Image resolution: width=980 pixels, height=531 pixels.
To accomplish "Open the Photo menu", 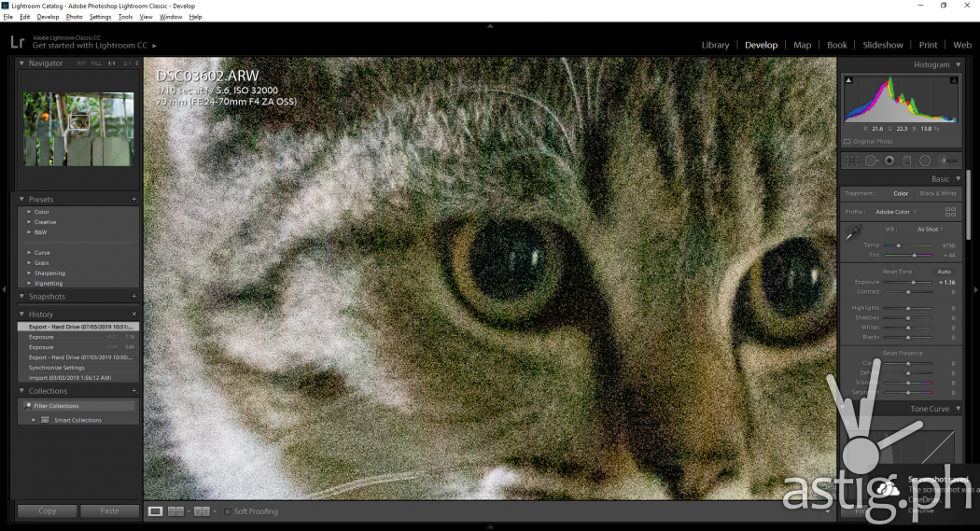I will (75, 17).
